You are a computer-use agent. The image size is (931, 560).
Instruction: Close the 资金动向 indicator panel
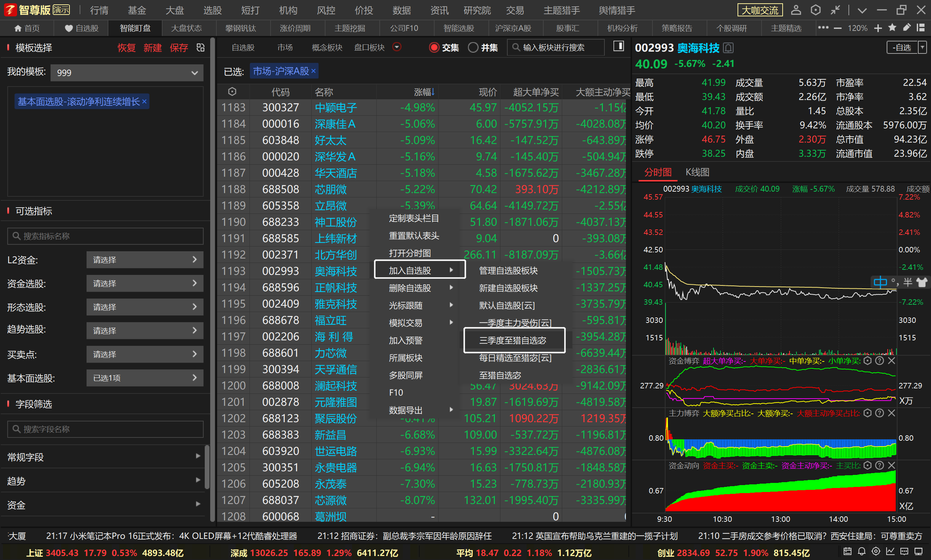(x=891, y=465)
